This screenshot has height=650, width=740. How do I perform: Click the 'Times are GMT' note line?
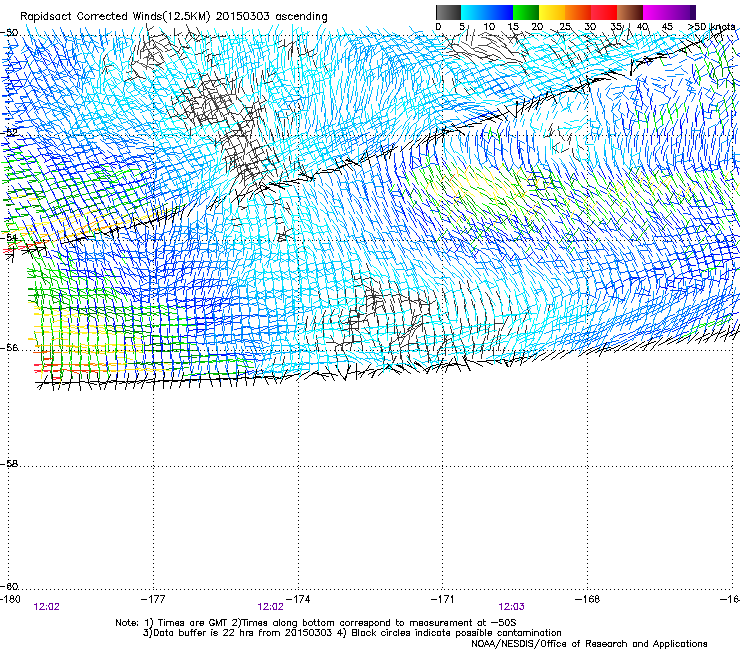point(315,623)
